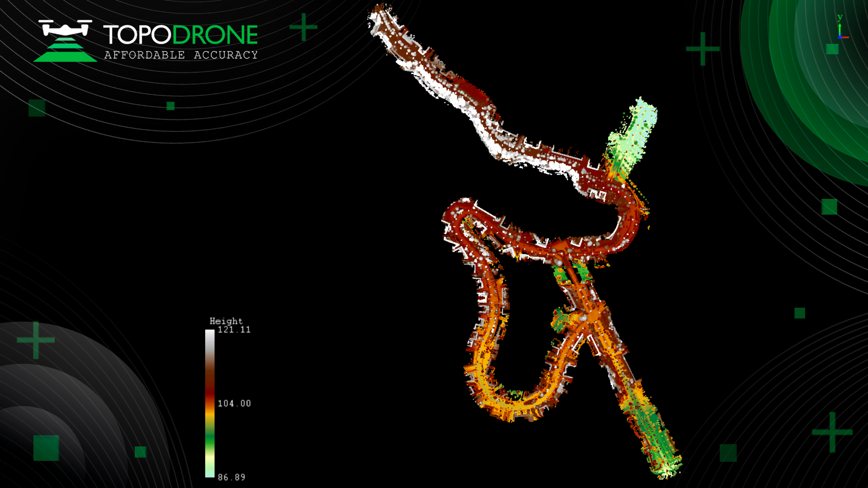Click the AFFORDABLE ACCURACY tagline
Image resolution: width=868 pixels, height=488 pixels.
[181, 55]
